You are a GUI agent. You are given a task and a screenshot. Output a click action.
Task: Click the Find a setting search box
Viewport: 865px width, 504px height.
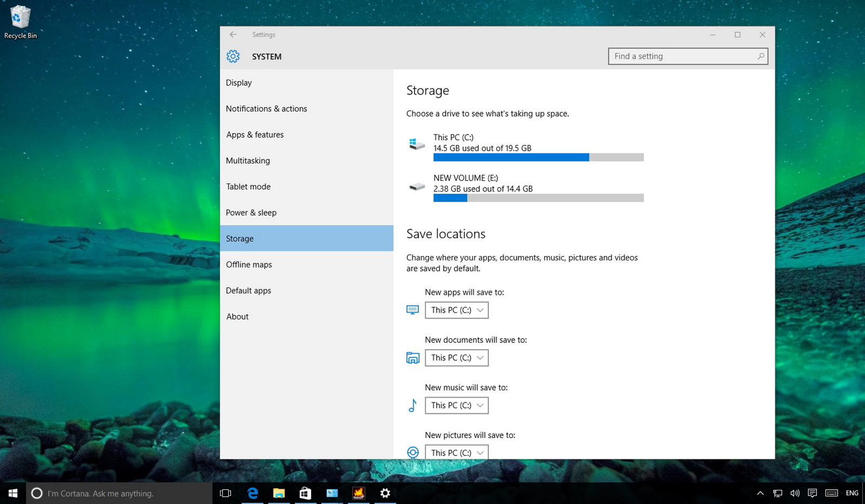[x=688, y=56]
